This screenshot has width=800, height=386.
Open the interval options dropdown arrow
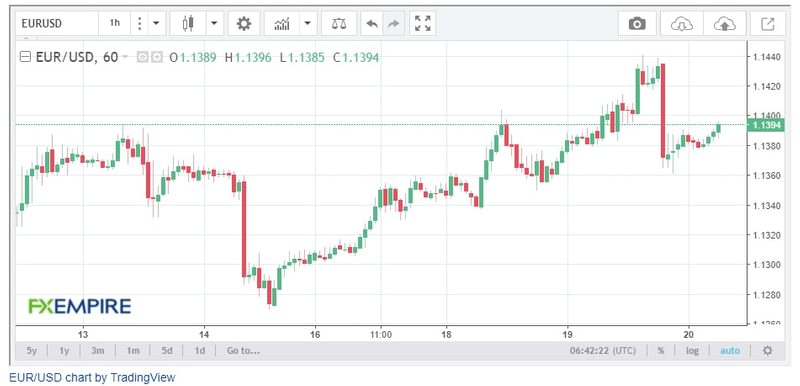[156, 23]
